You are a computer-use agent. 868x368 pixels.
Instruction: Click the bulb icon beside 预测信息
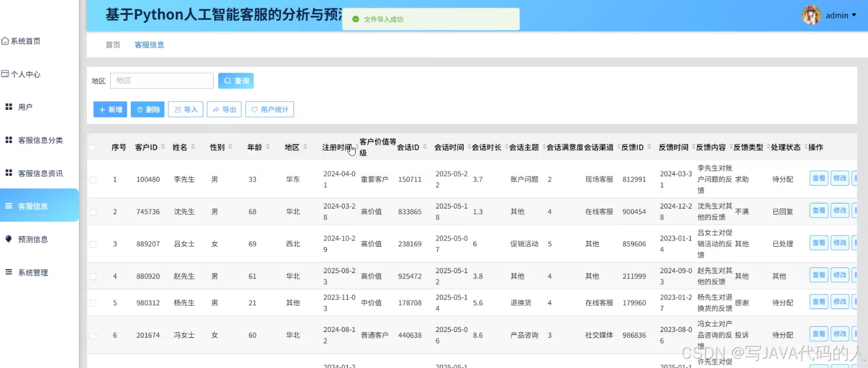tap(9, 239)
